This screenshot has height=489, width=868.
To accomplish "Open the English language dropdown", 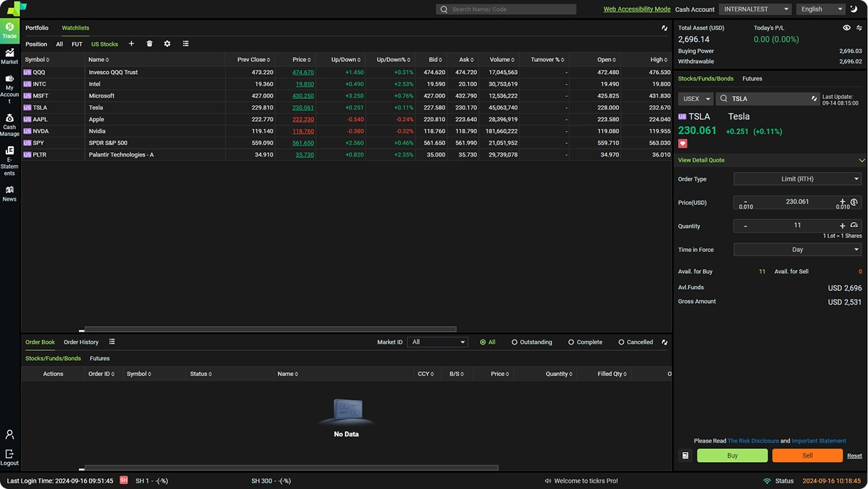I will (x=820, y=9).
